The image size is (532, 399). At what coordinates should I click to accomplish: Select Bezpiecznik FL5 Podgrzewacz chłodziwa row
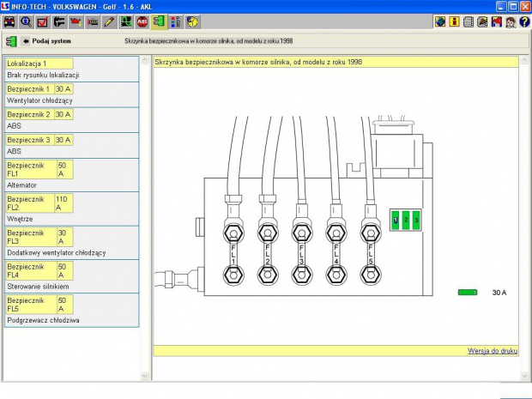[x=71, y=310]
